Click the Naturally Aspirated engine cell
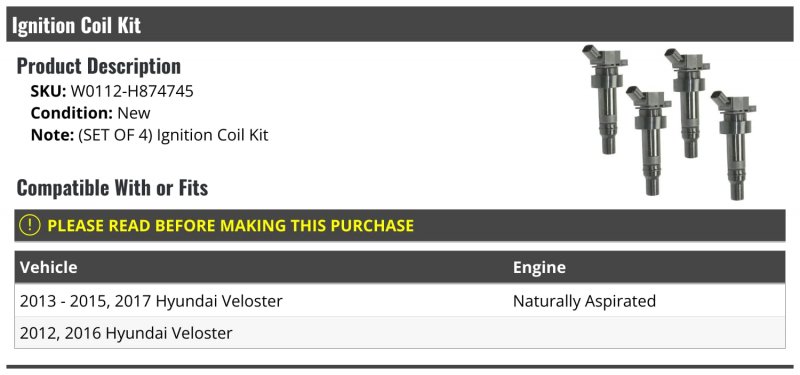800x375 pixels. pos(584,301)
